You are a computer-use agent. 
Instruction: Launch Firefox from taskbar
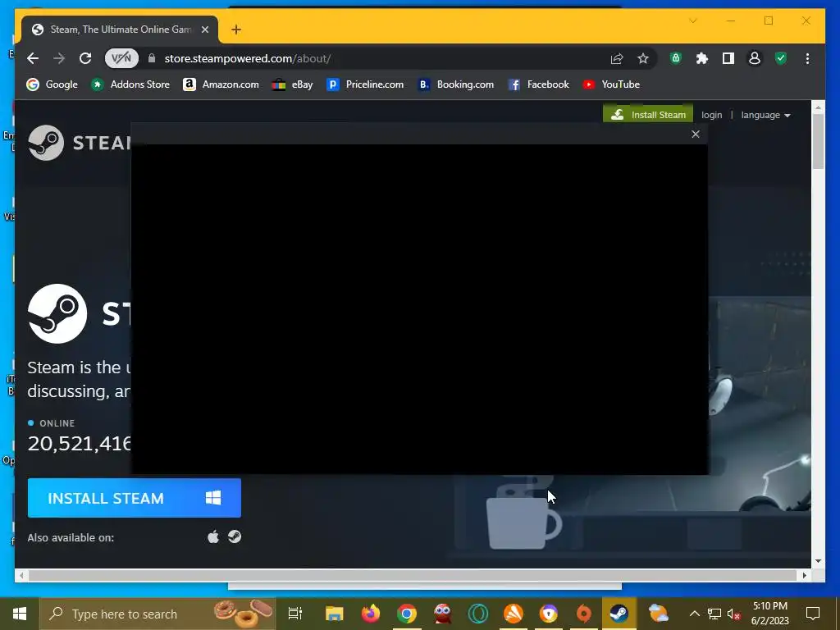pos(370,614)
